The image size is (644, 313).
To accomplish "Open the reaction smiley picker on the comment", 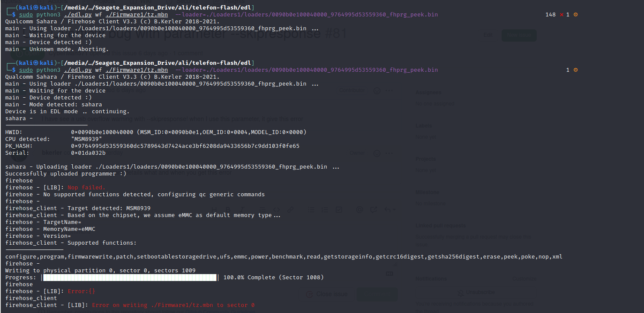I will pos(378,90).
